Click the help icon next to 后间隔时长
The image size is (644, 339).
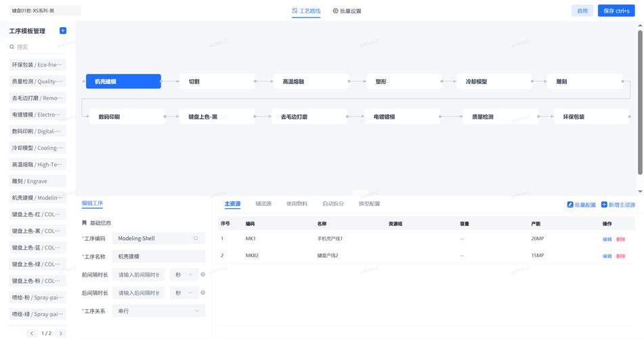point(203,293)
